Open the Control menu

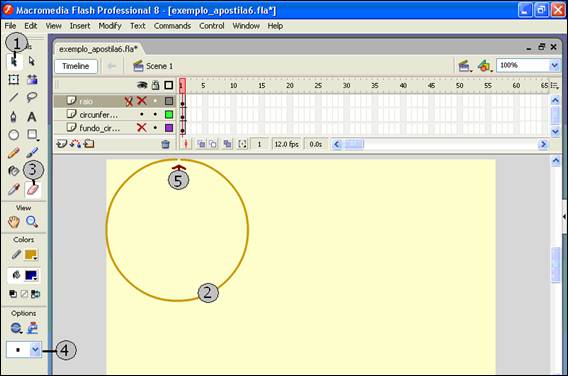tap(212, 26)
